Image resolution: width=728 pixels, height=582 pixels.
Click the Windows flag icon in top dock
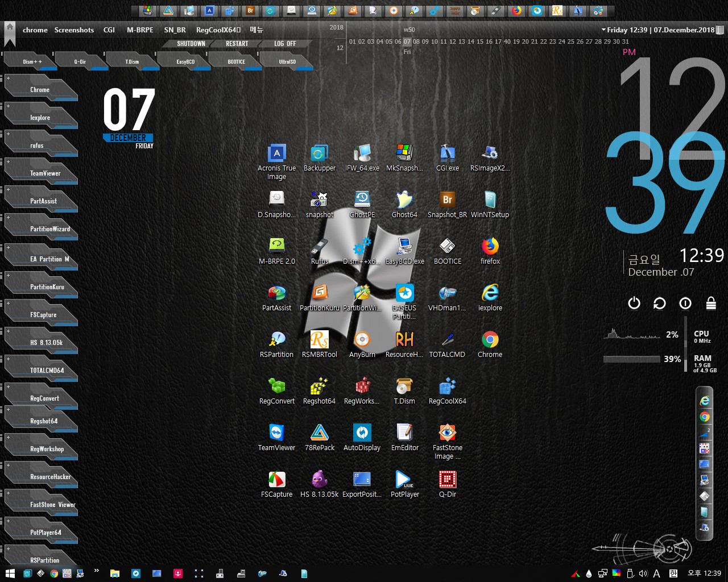pyautogui.click(x=148, y=10)
